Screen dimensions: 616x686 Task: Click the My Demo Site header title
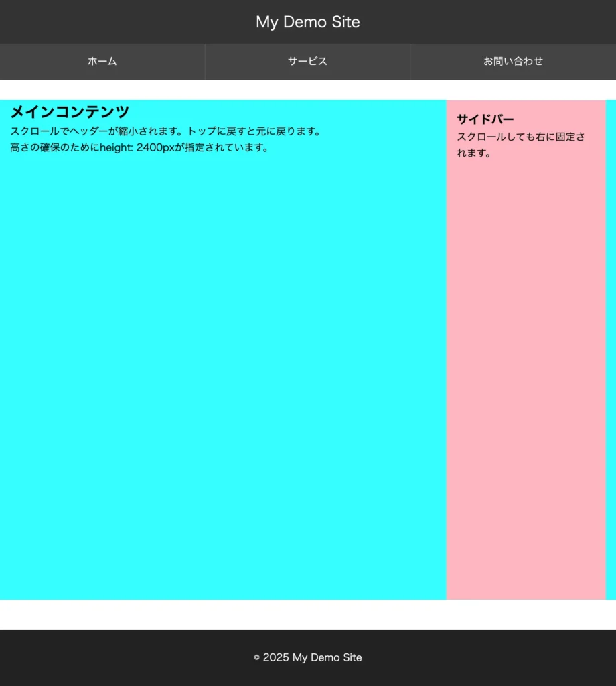[307, 21]
